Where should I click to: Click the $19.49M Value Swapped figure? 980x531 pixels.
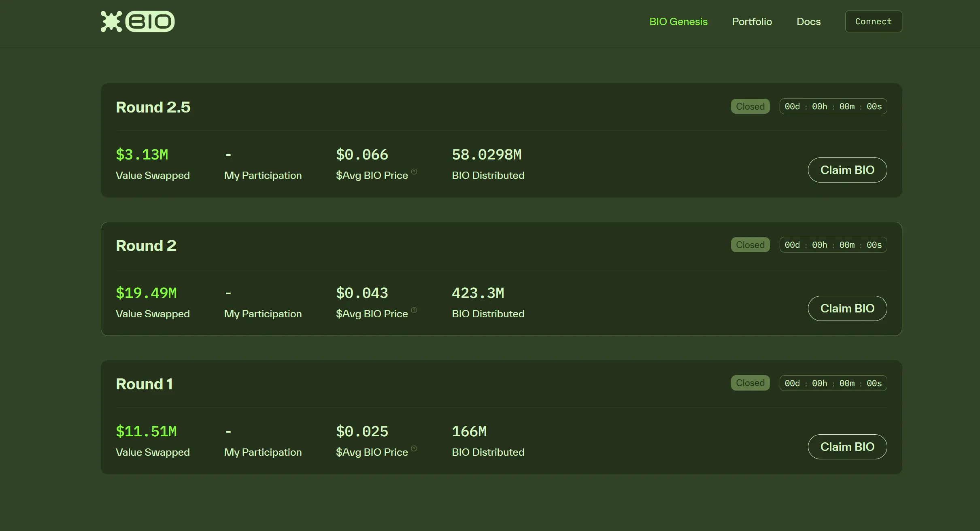pyautogui.click(x=146, y=293)
